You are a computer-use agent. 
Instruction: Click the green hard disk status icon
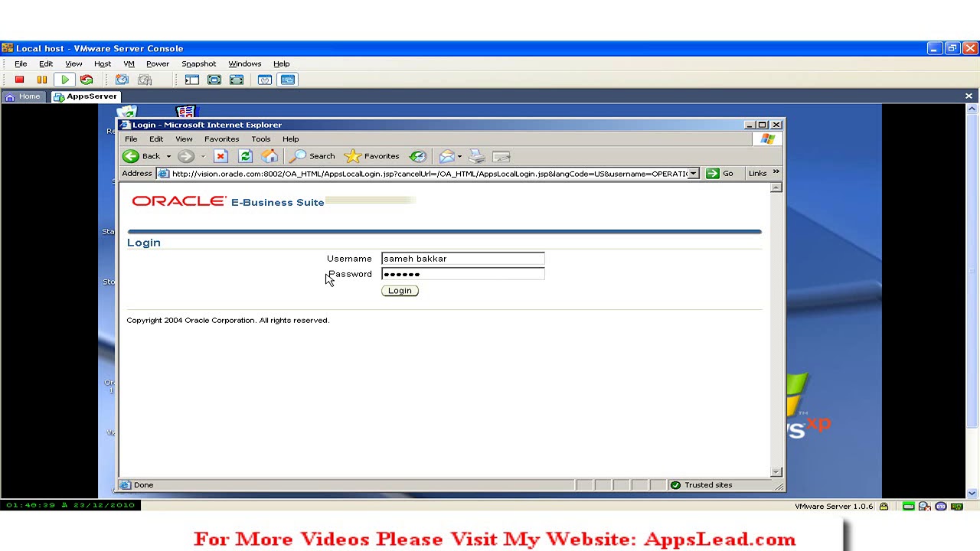[x=908, y=507]
